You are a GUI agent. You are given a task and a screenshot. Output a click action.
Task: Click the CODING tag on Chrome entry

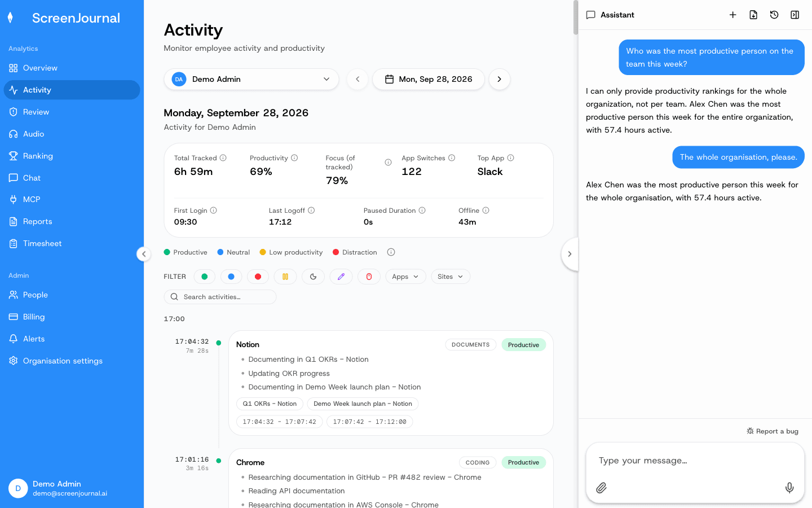478,462
